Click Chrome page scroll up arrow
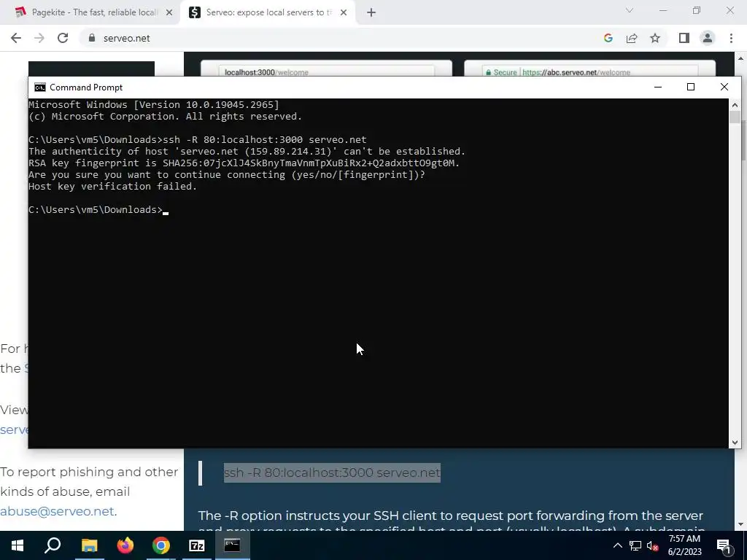The width and height of the screenshot is (747, 560). (x=741, y=58)
